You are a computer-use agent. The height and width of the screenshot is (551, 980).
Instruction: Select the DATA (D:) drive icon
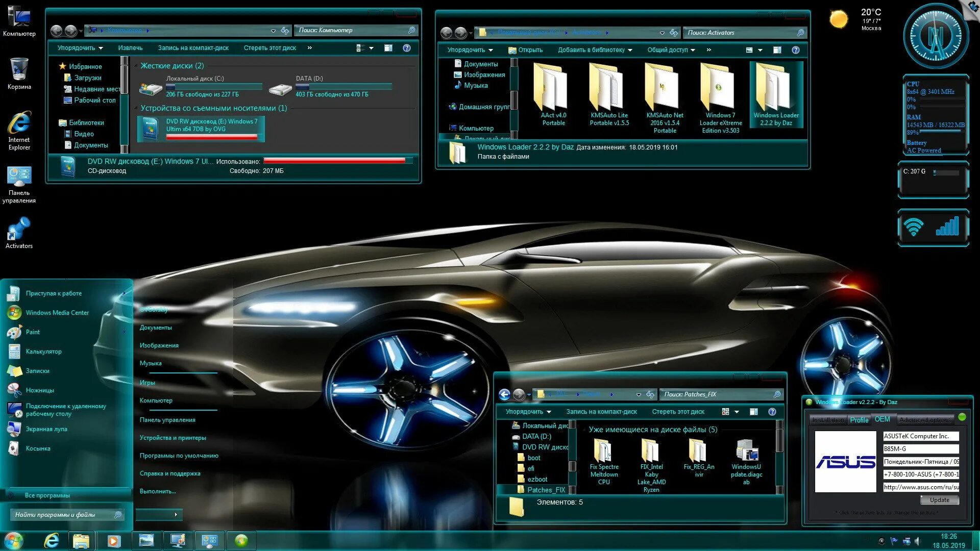[280, 89]
